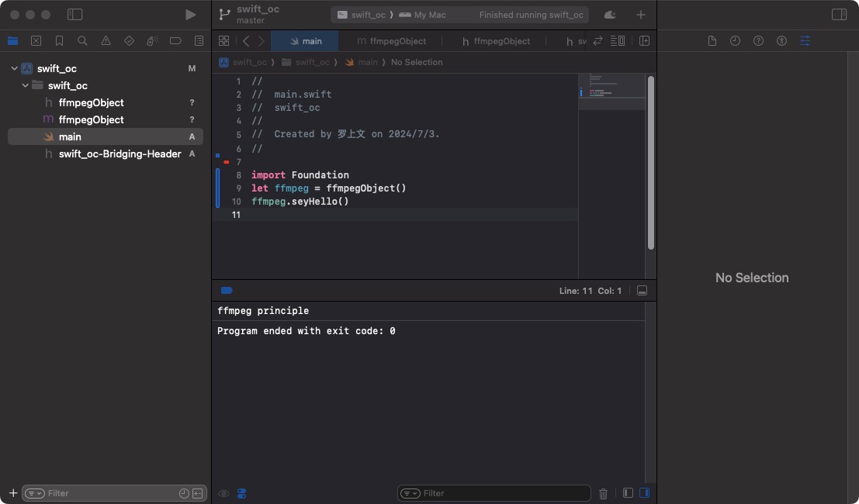
Task: Click the Run (play) button
Action: click(x=191, y=15)
